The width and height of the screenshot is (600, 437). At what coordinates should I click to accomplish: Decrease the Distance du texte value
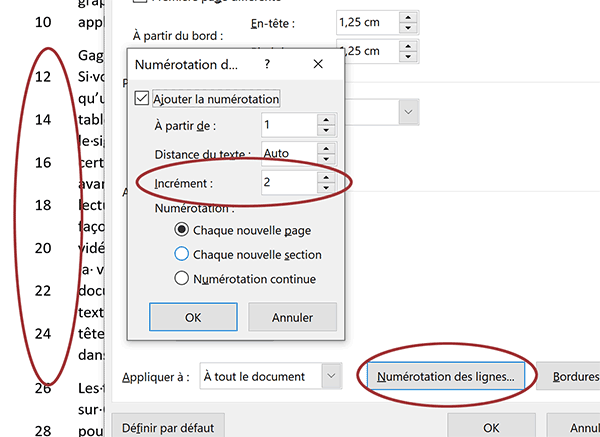326,159
